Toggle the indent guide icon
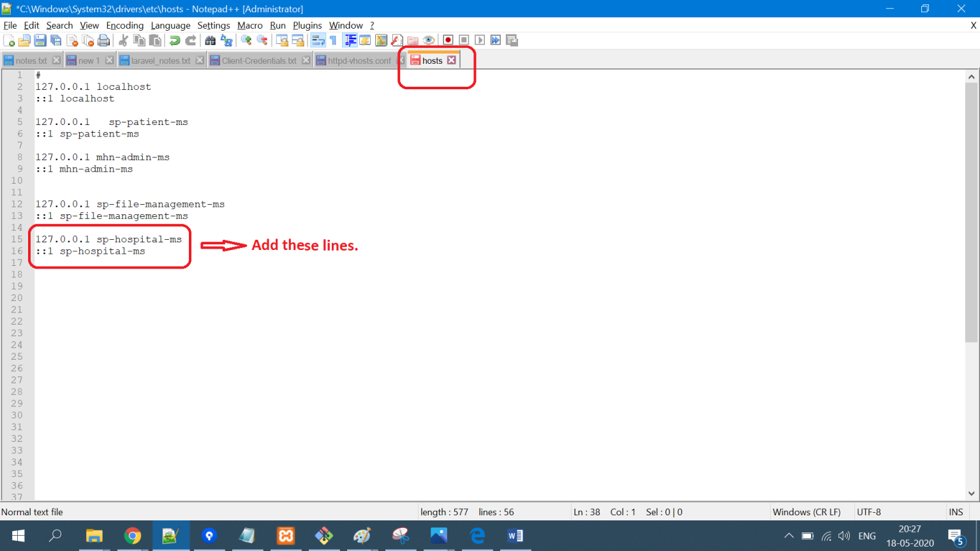This screenshot has width=980, height=551. pyautogui.click(x=350, y=40)
